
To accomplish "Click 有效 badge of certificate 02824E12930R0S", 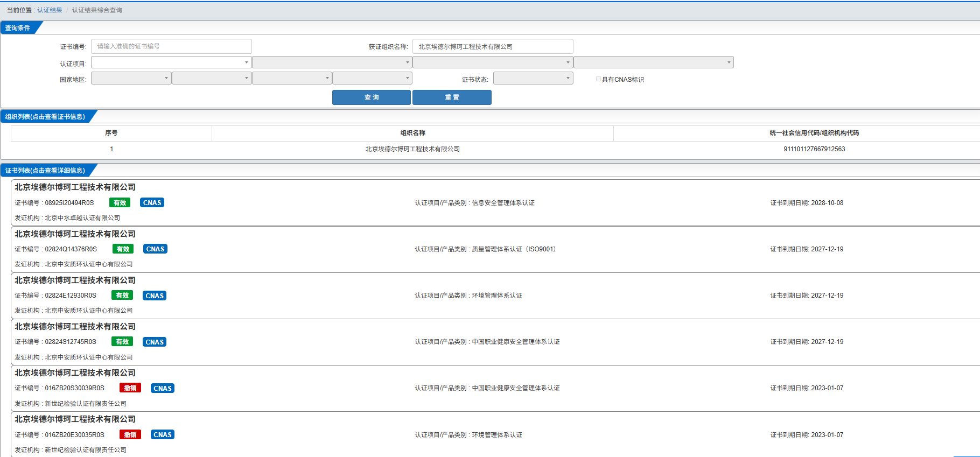I will pos(122,296).
